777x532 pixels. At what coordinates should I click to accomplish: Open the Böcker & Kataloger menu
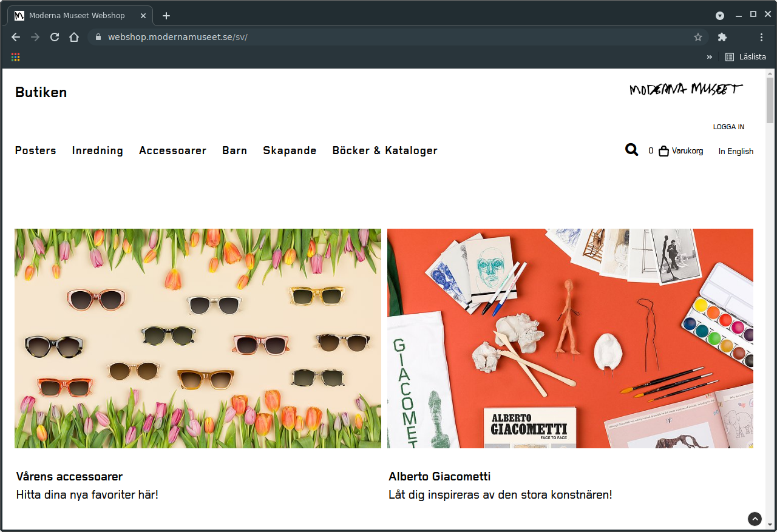coord(385,150)
